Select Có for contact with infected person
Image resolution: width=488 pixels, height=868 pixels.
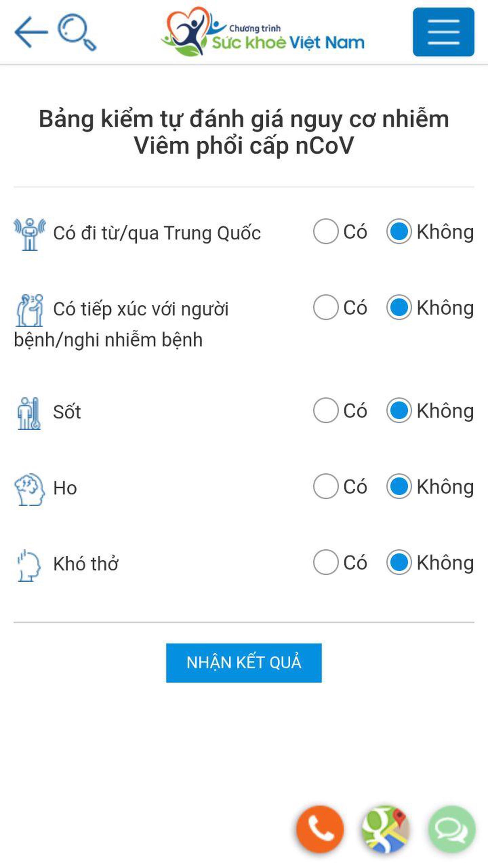(x=325, y=307)
